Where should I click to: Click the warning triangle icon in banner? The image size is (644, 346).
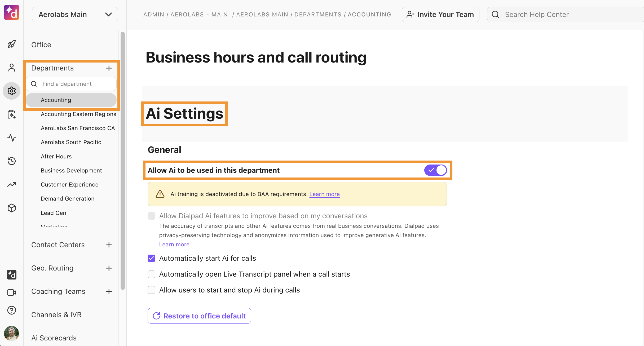tap(160, 194)
